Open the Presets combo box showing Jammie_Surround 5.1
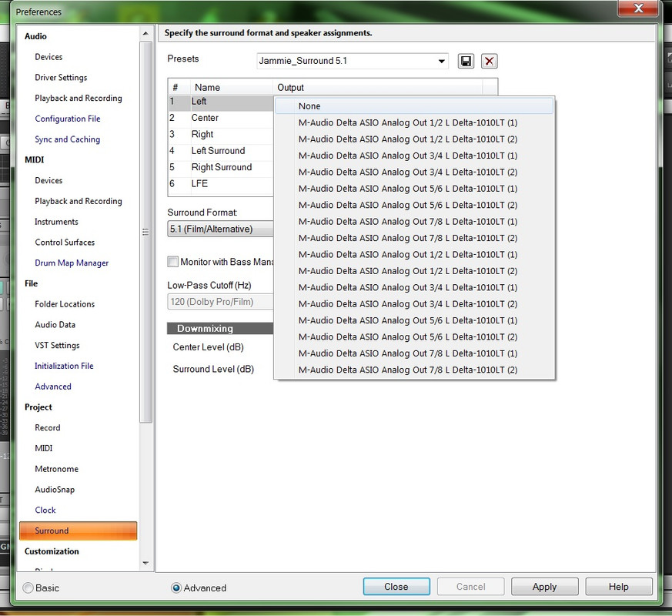 point(353,61)
